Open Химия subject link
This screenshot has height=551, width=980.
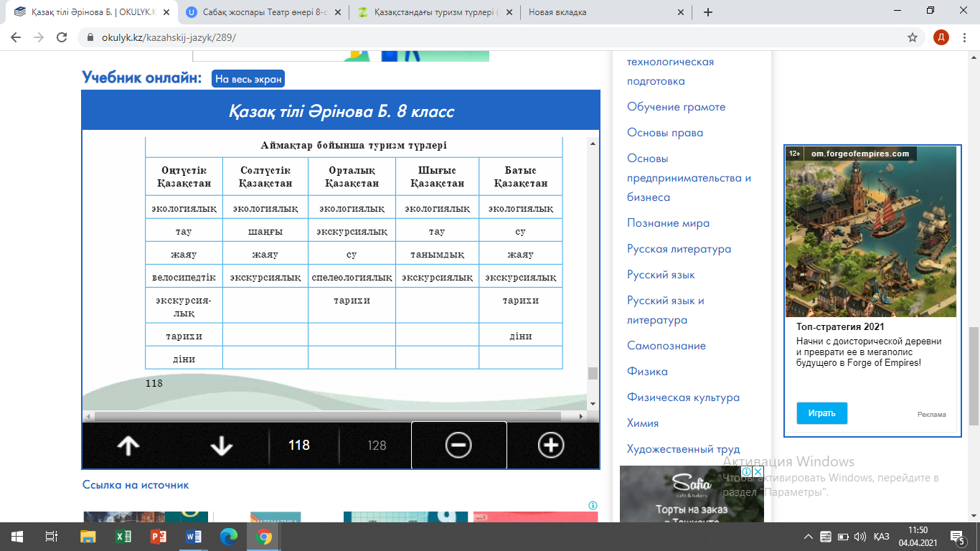point(643,423)
